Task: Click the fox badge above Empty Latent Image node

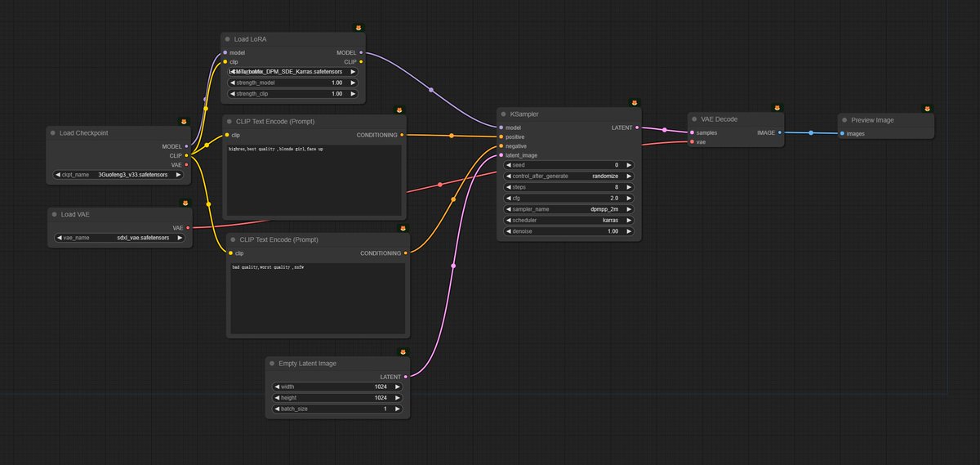Action: (403, 351)
